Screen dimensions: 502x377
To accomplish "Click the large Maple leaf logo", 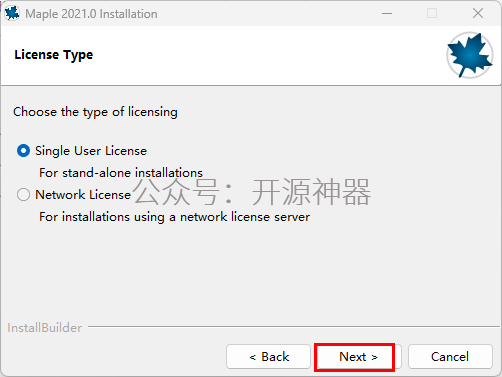I will point(469,55).
